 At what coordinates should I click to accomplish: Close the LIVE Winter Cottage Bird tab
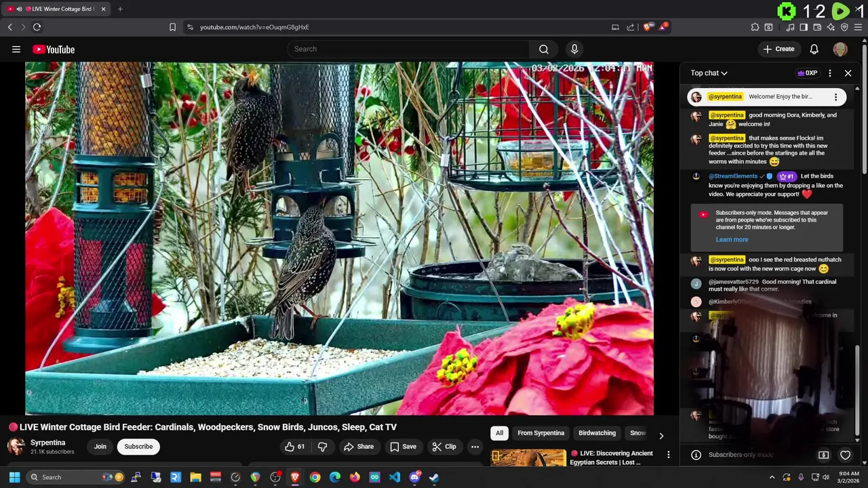(x=103, y=9)
